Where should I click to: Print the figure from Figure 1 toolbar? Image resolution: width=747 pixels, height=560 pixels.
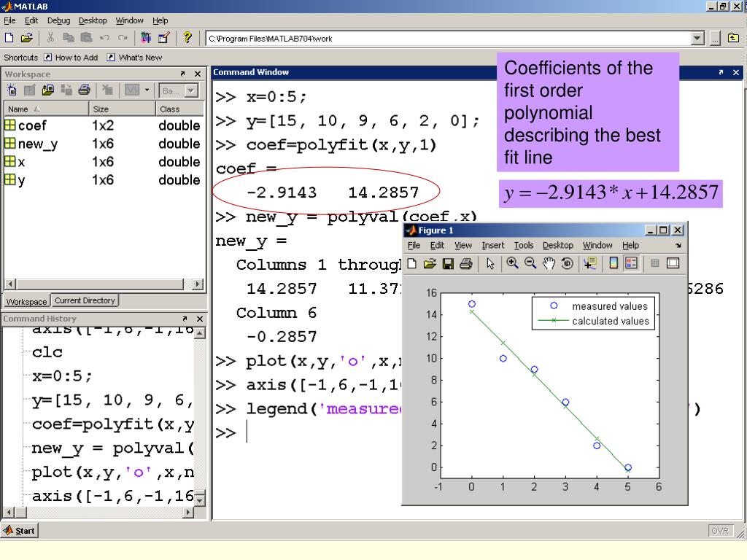(466, 263)
